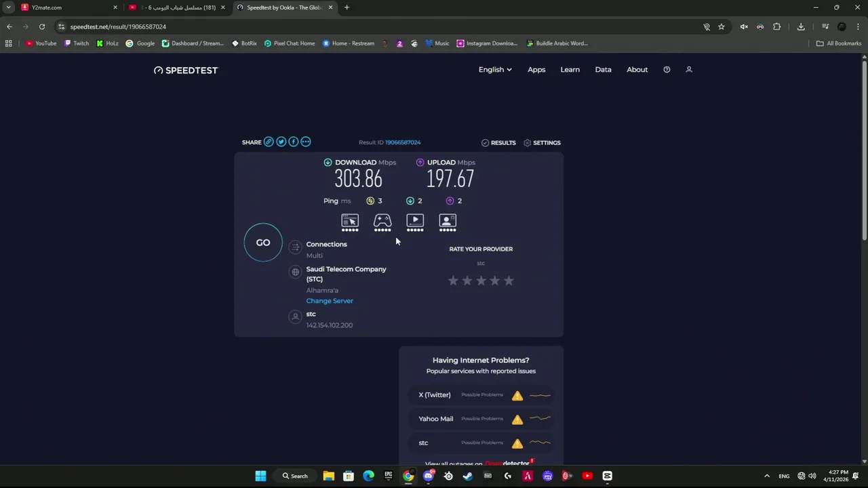Open Chrome extensions puzzle icon

777,26
